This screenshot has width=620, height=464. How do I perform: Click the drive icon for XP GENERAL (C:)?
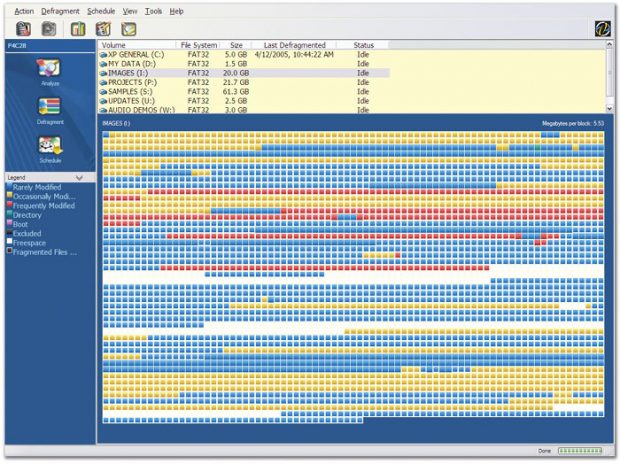(103, 55)
